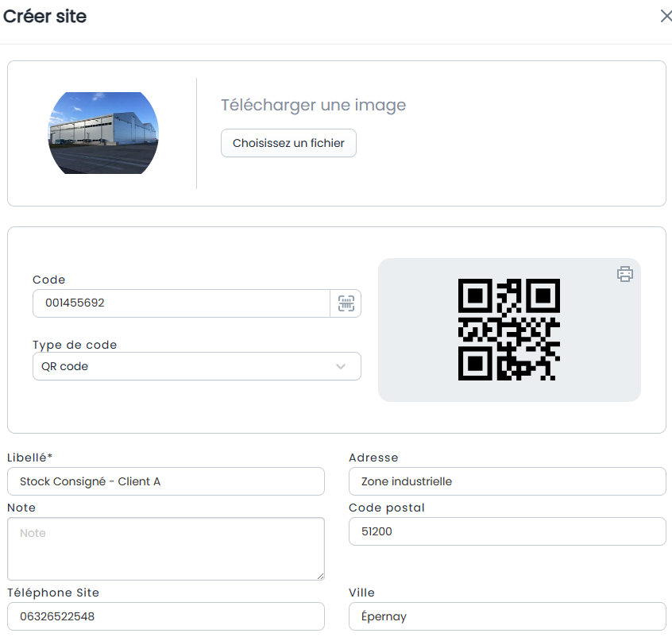Edit the Téléphone Site field
The image size is (672, 637).
[166, 616]
